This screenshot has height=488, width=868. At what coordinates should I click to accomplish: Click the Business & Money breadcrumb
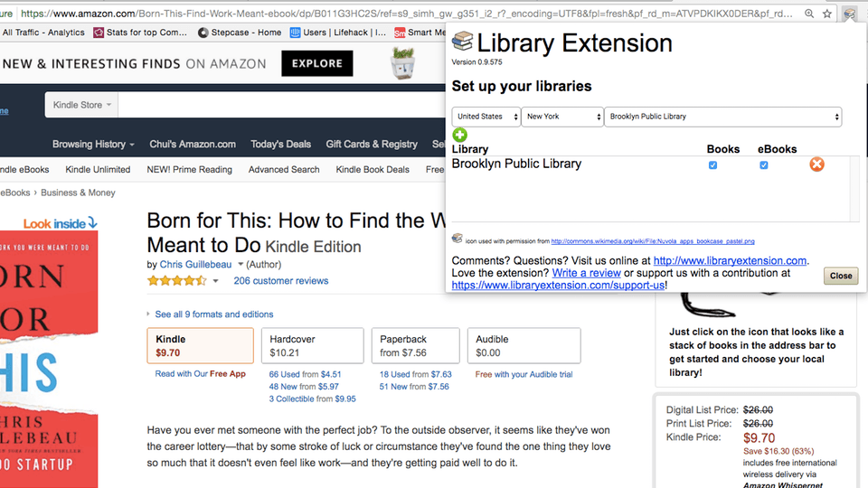tap(78, 192)
